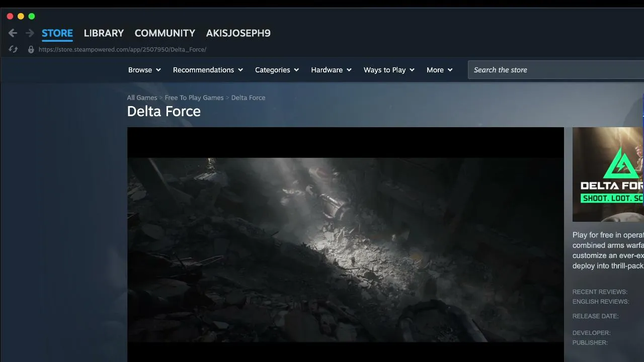Click the Delta Force trailer video
Viewport: 644px width, 362px height.
(346, 244)
